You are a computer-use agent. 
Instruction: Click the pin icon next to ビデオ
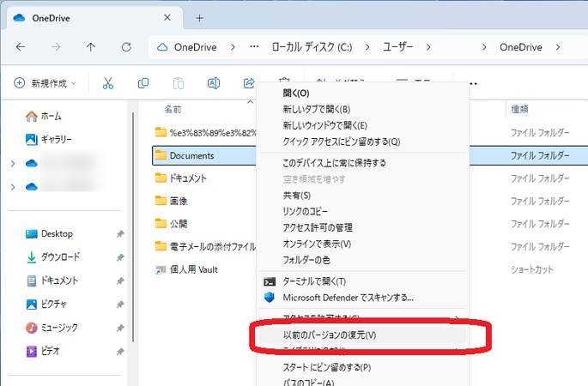point(120,352)
